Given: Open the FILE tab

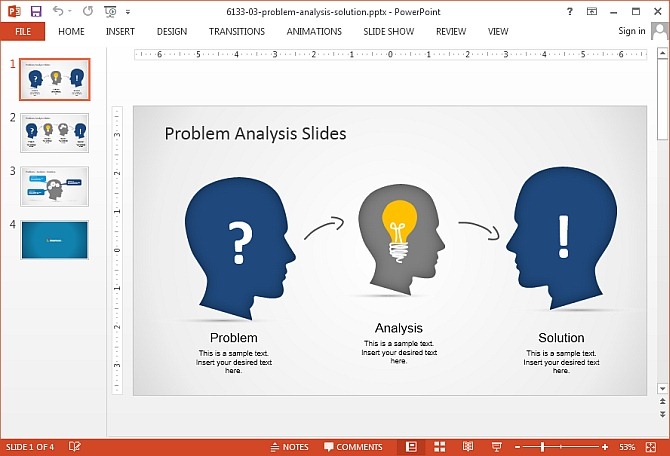Looking at the screenshot, I should [23, 32].
